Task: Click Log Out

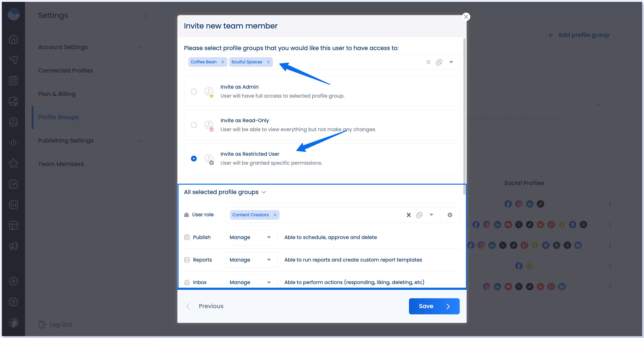Action: point(55,324)
